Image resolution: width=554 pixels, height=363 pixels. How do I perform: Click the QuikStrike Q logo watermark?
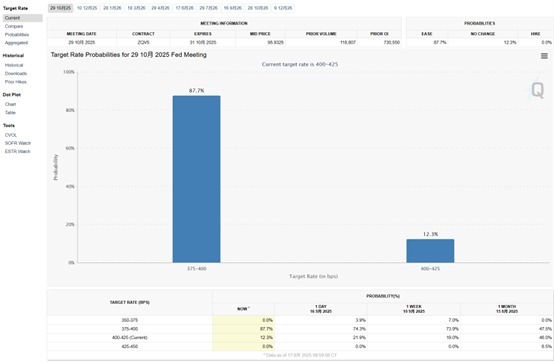pyautogui.click(x=537, y=90)
